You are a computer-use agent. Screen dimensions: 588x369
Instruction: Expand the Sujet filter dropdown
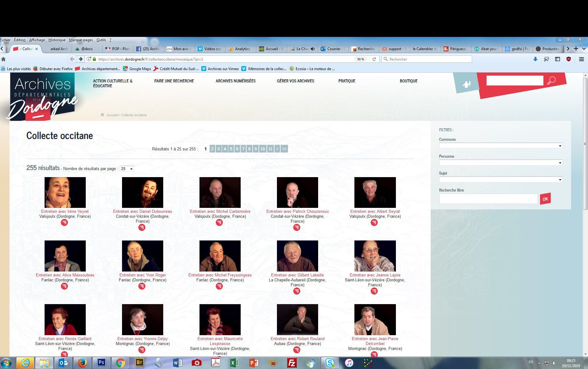point(500,180)
